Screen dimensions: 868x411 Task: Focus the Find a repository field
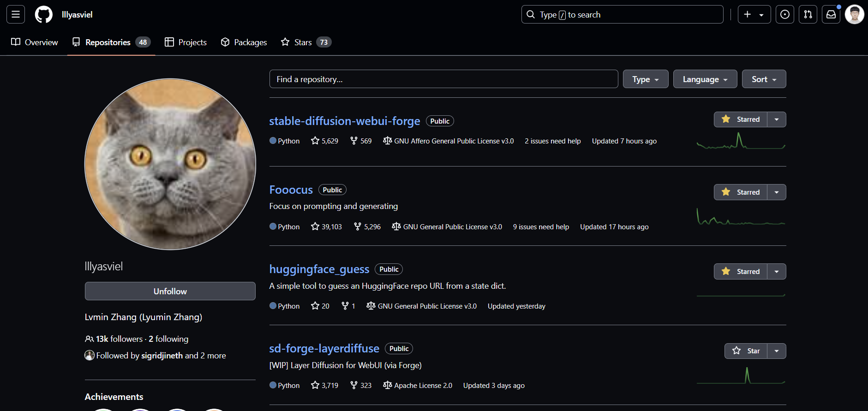(443, 79)
